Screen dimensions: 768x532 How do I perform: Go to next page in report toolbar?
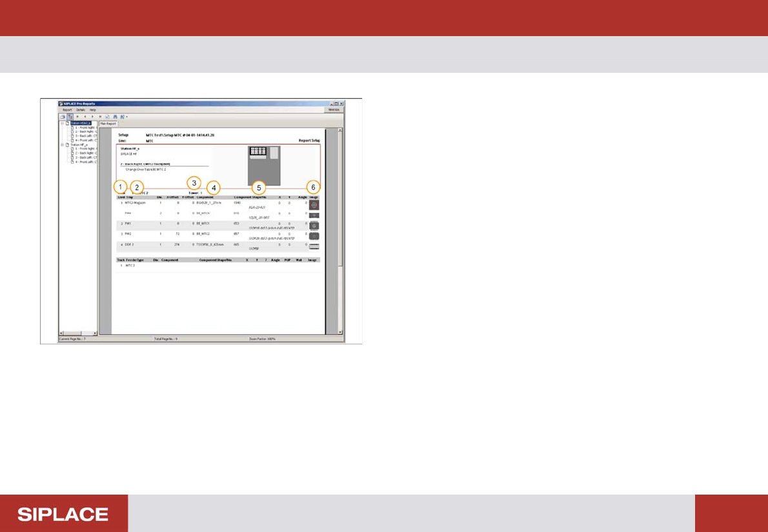[x=92, y=117]
